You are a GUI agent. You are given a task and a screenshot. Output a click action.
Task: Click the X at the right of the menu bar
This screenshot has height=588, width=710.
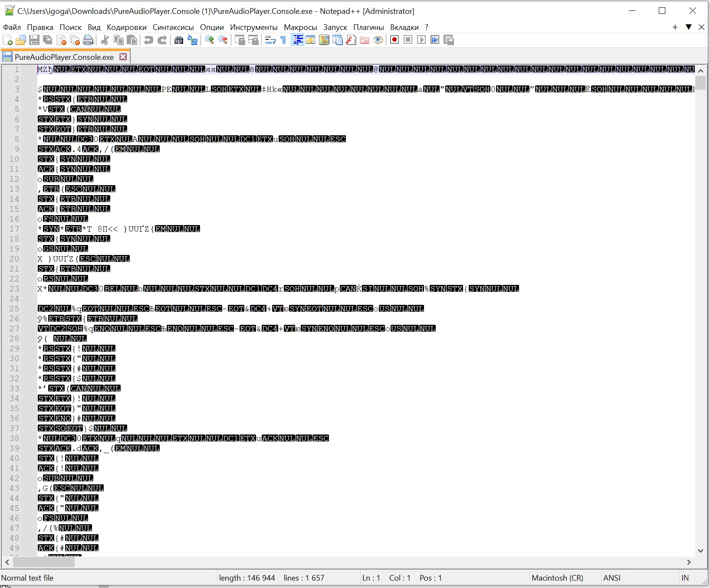coord(701,27)
